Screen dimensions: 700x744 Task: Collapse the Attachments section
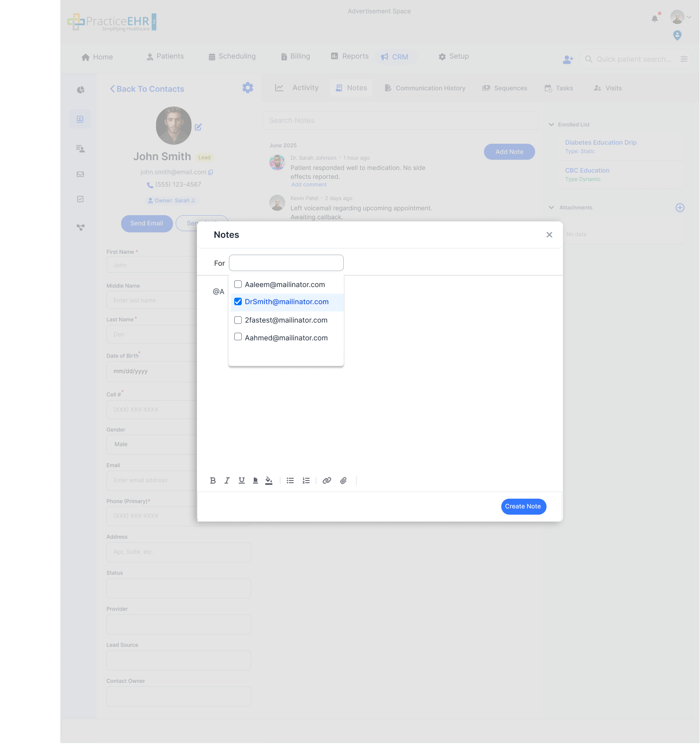point(551,208)
